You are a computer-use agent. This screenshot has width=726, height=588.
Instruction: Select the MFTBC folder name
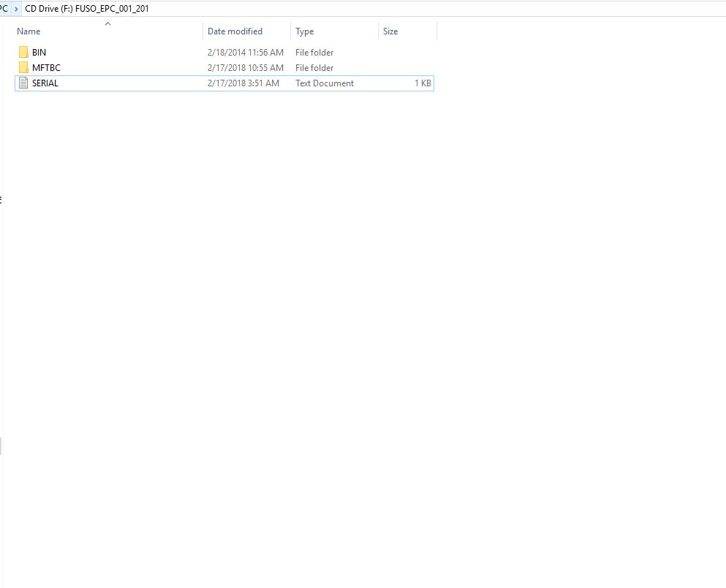click(x=46, y=67)
